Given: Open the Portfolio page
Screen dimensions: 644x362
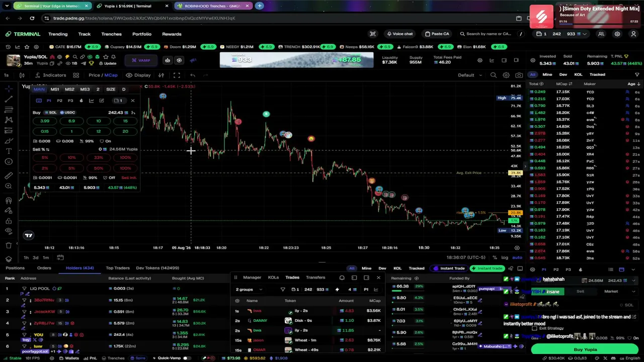Looking at the screenshot, I should [142, 34].
